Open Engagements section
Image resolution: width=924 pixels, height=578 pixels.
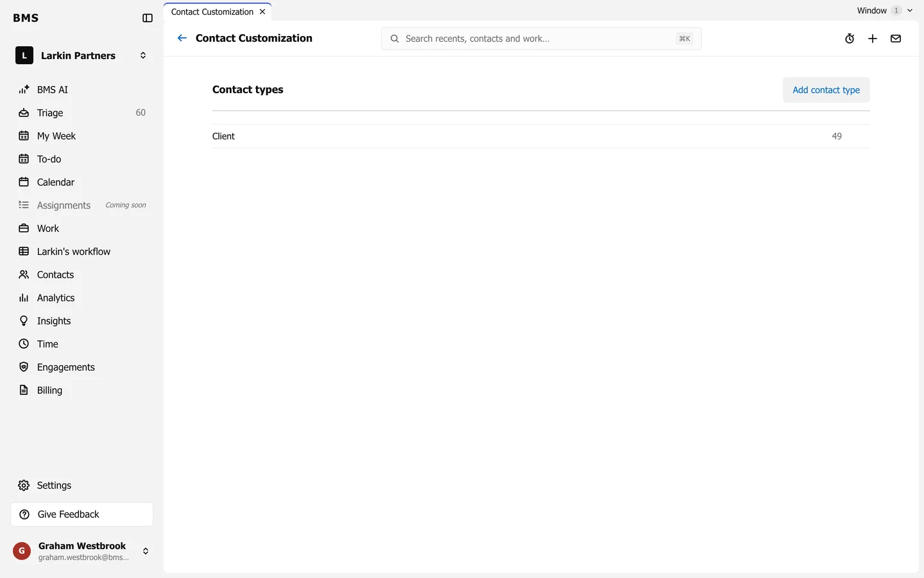pos(82,367)
